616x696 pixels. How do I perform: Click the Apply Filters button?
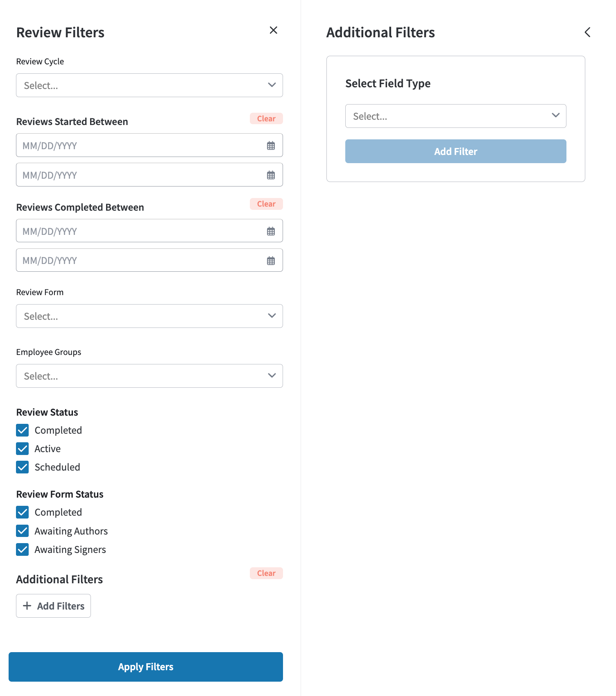coord(146,667)
